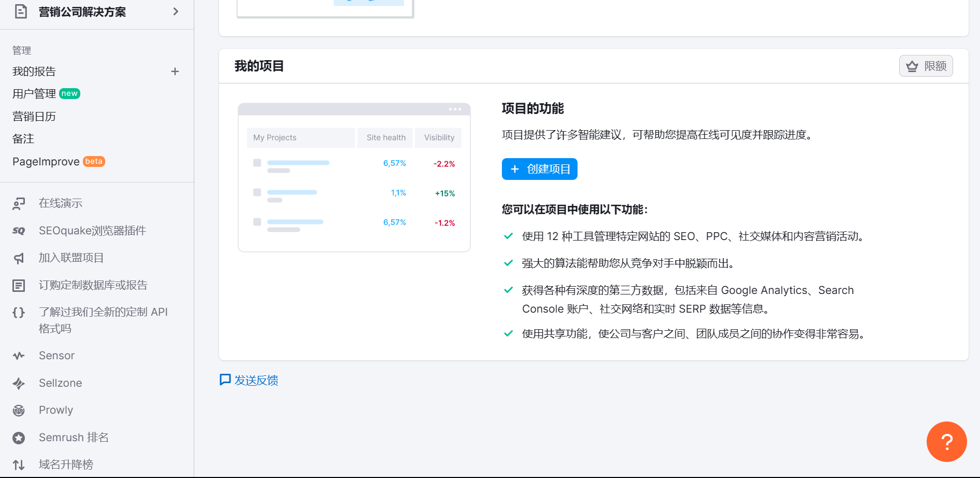Expand the 营销公司解决方案 chevron arrow
The height and width of the screenshot is (478, 980).
click(x=176, y=11)
